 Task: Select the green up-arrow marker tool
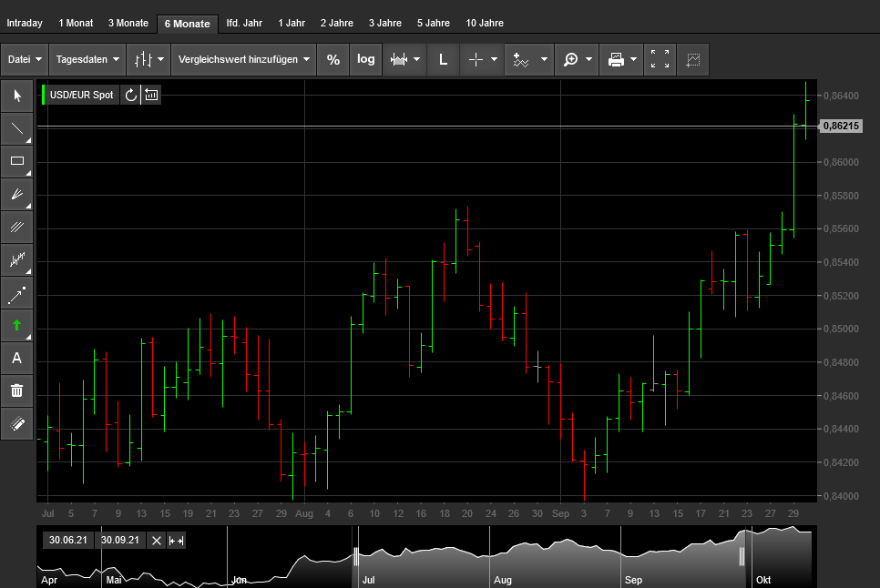coord(16,325)
